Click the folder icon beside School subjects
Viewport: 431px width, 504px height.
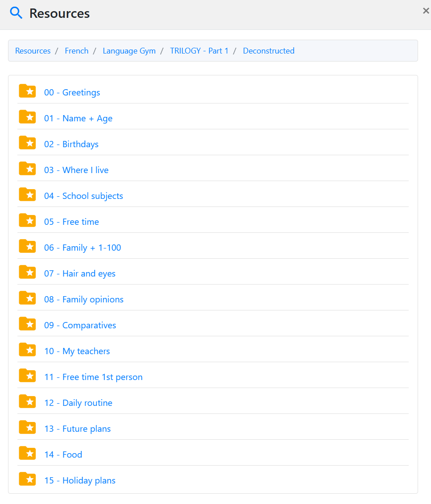click(27, 194)
